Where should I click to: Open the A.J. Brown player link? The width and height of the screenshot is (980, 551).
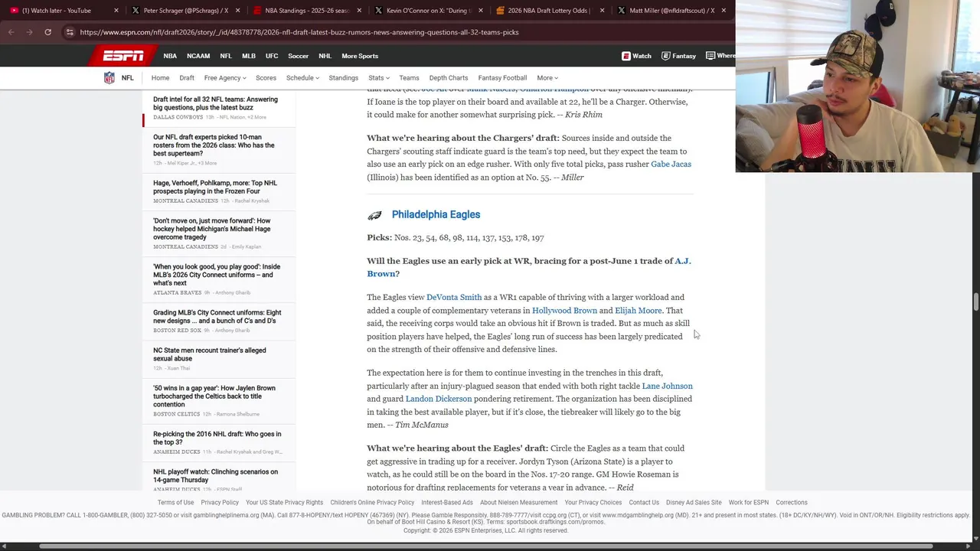[528, 267]
